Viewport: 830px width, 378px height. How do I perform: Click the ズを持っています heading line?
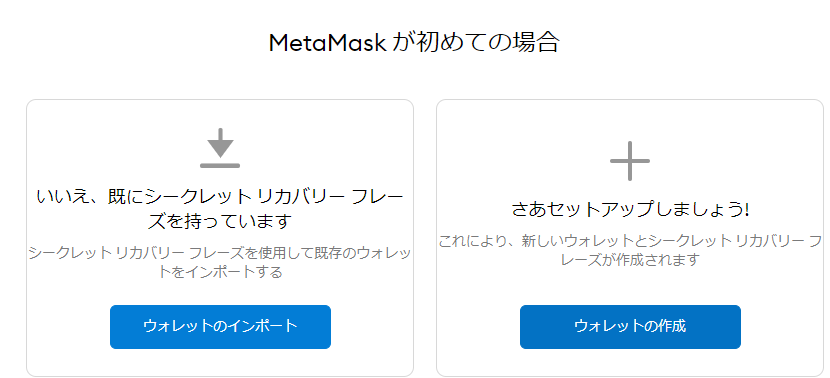pyautogui.click(x=220, y=221)
